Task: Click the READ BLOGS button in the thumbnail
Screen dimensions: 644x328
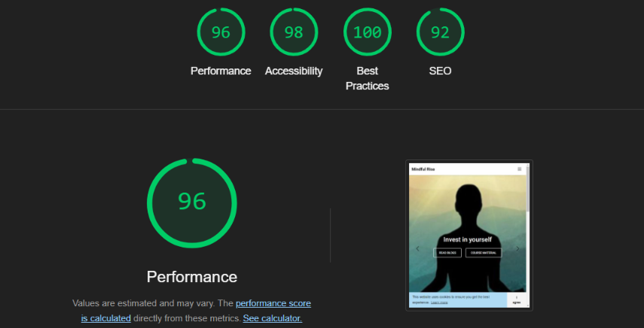Action: [x=447, y=253]
